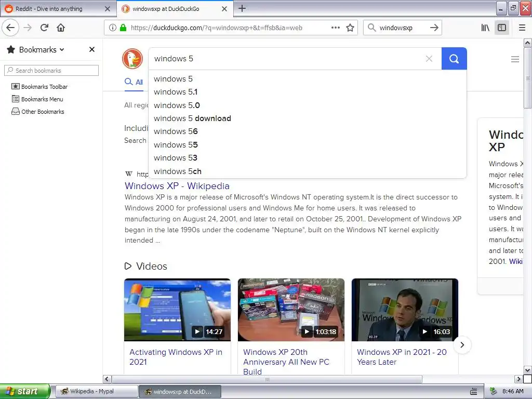Click the blue DuckDuckGo search button
This screenshot has height=399, width=532.
point(454,59)
